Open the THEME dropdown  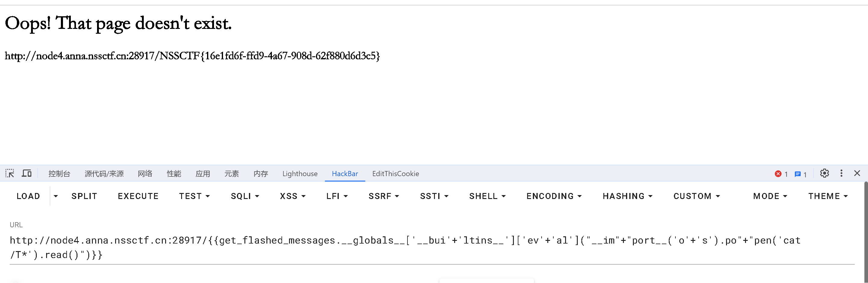coord(828,196)
